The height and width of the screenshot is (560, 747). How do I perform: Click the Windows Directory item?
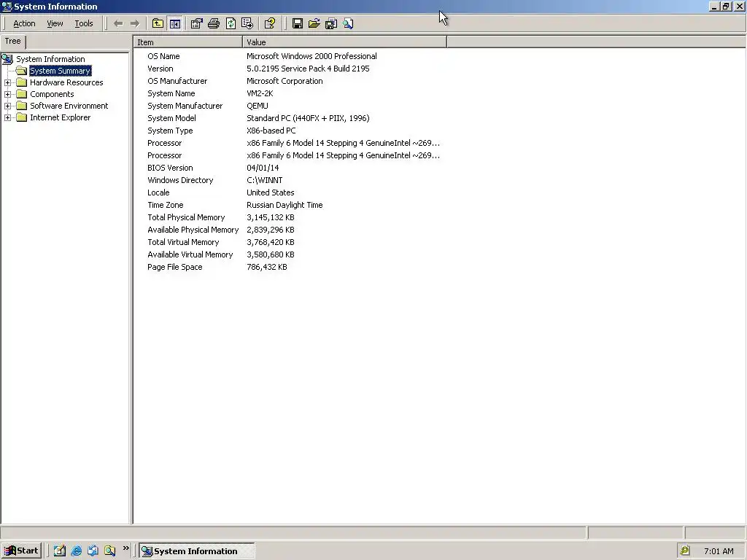[x=180, y=180]
